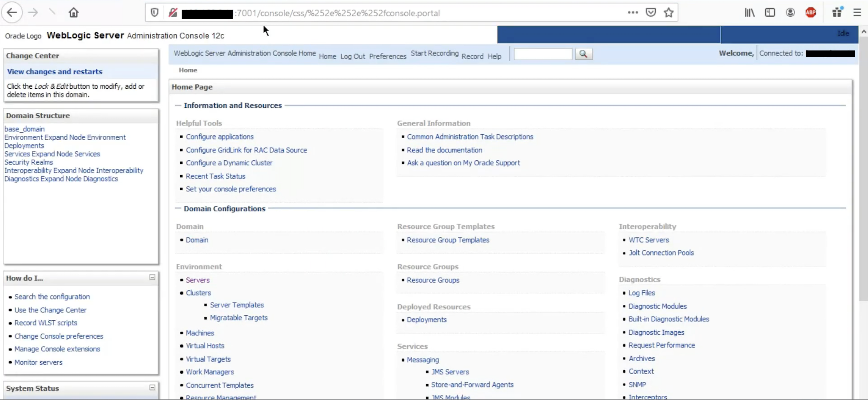Expand Interoperability node in Domain Structure

pyautogui.click(x=74, y=170)
